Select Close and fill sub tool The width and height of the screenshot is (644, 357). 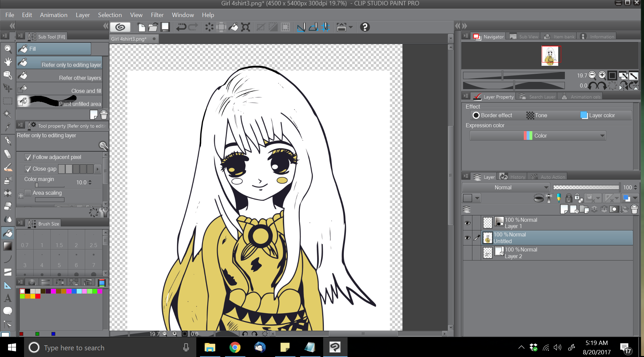[x=59, y=89]
